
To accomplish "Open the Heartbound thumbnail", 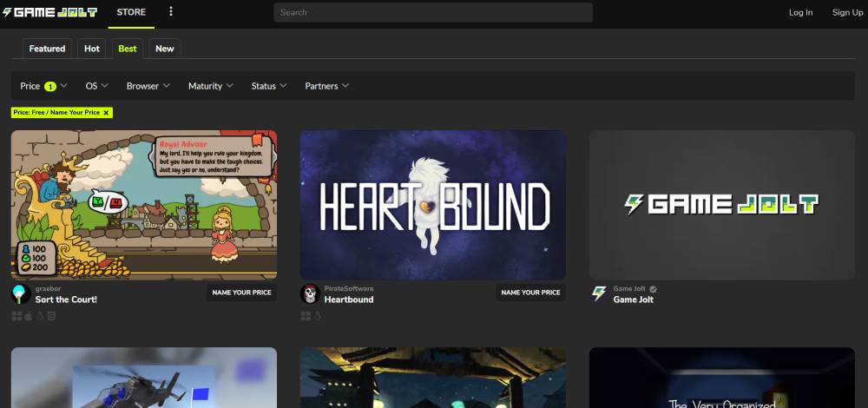I will 433,205.
